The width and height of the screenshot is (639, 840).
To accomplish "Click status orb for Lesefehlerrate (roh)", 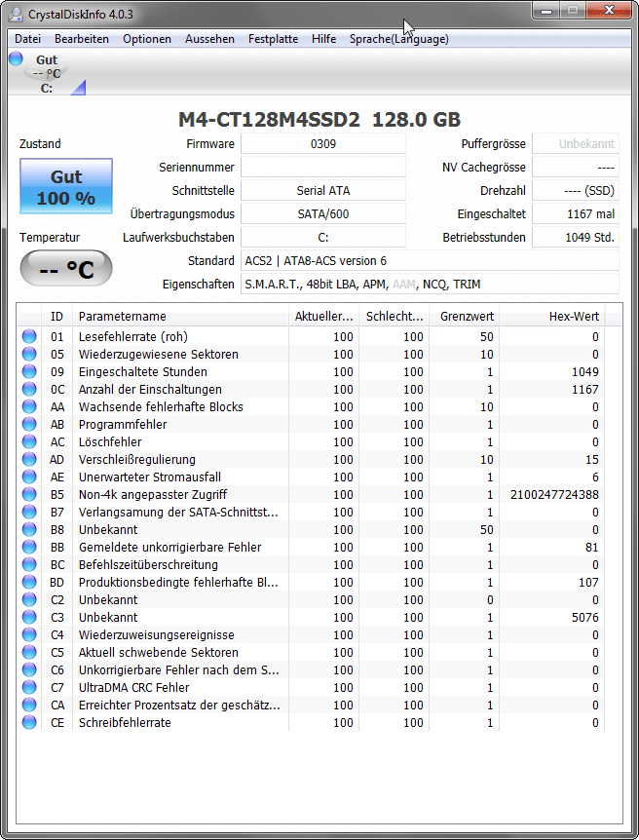I will pos(29,336).
